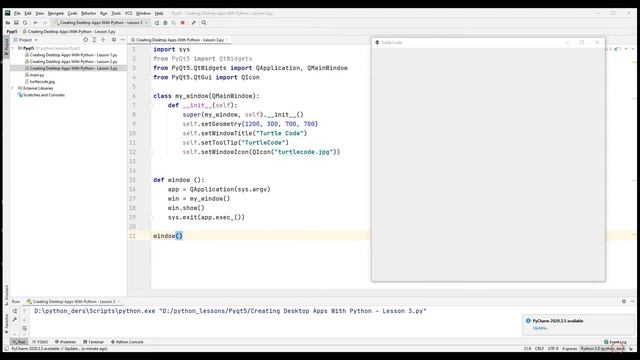Click the Back navigation arrow
Image resolution: width=640 pixels, height=360 pixels.
36,23
